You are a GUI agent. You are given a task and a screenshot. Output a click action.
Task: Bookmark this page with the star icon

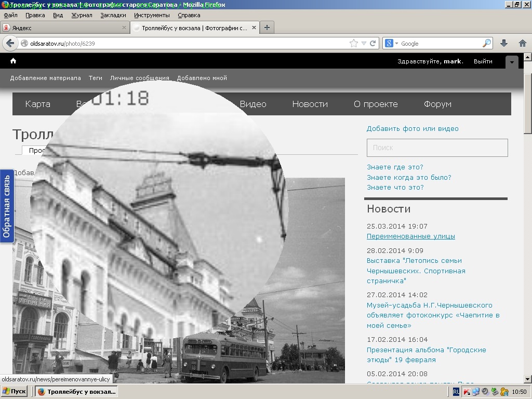pos(353,43)
